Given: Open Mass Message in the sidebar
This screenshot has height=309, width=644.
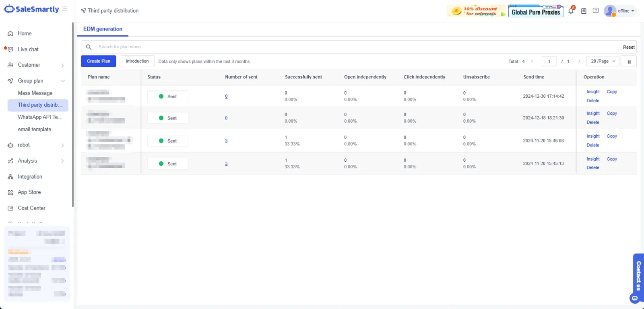Looking at the screenshot, I should [35, 93].
